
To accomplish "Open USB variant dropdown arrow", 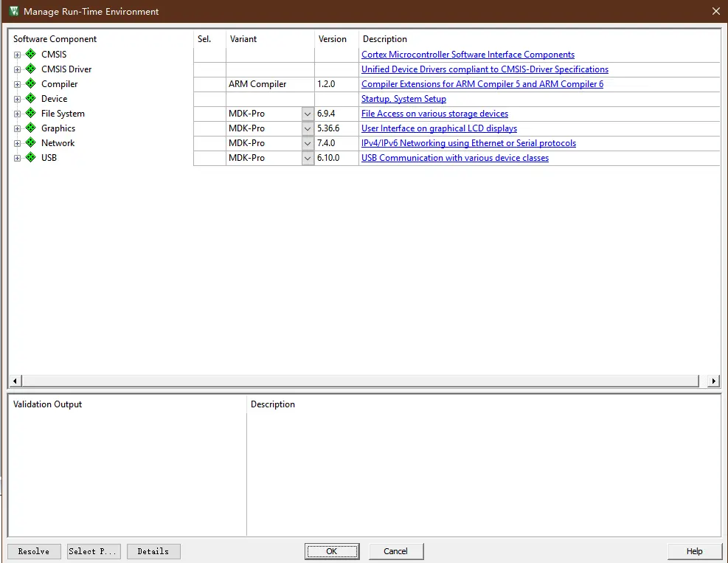I will 308,158.
